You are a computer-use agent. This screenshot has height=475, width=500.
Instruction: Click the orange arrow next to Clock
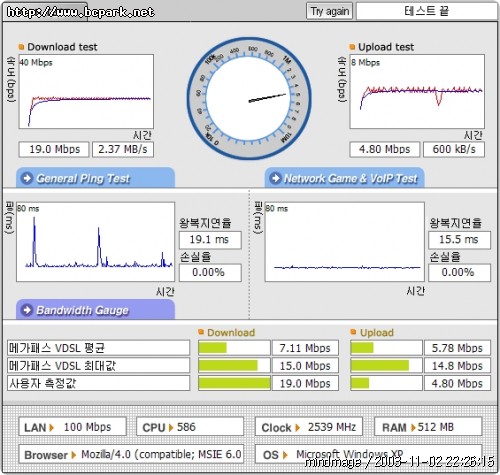(x=297, y=427)
